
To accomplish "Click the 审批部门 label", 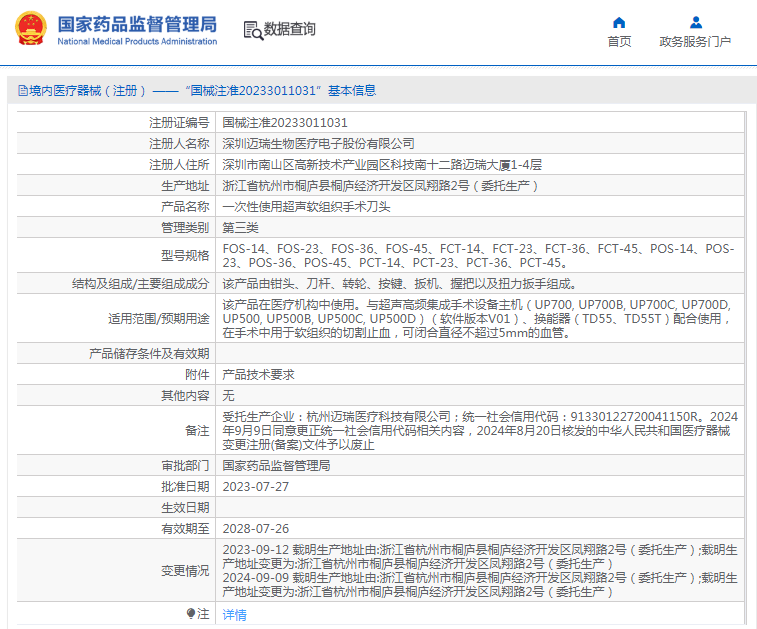I will (x=185, y=466).
